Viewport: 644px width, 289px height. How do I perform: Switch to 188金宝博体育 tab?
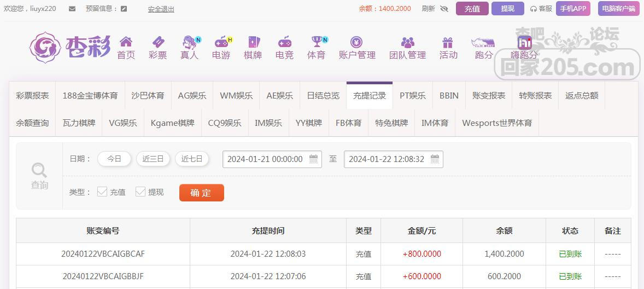click(90, 96)
